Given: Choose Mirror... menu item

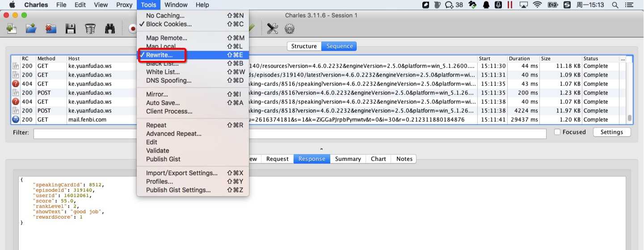Looking at the screenshot, I should tap(193, 94).
